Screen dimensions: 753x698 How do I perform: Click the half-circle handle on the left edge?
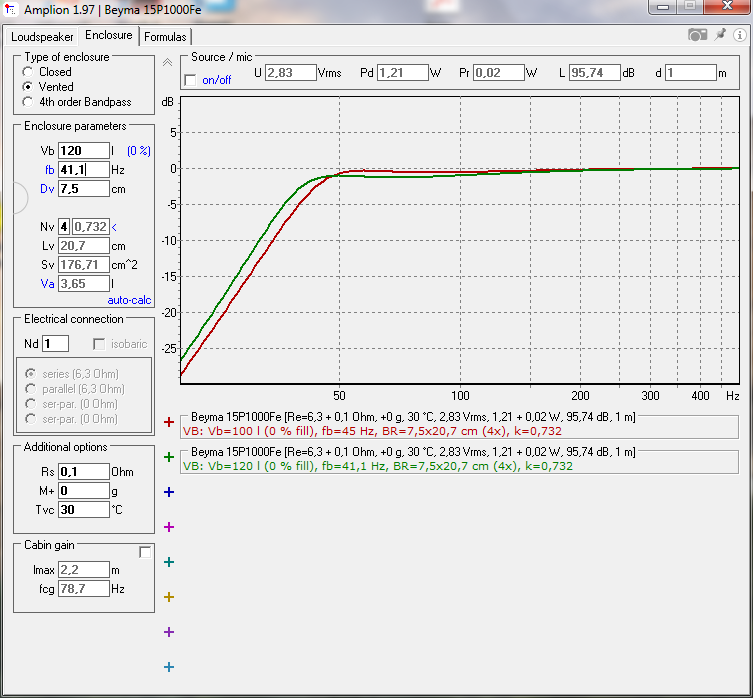(x=20, y=198)
